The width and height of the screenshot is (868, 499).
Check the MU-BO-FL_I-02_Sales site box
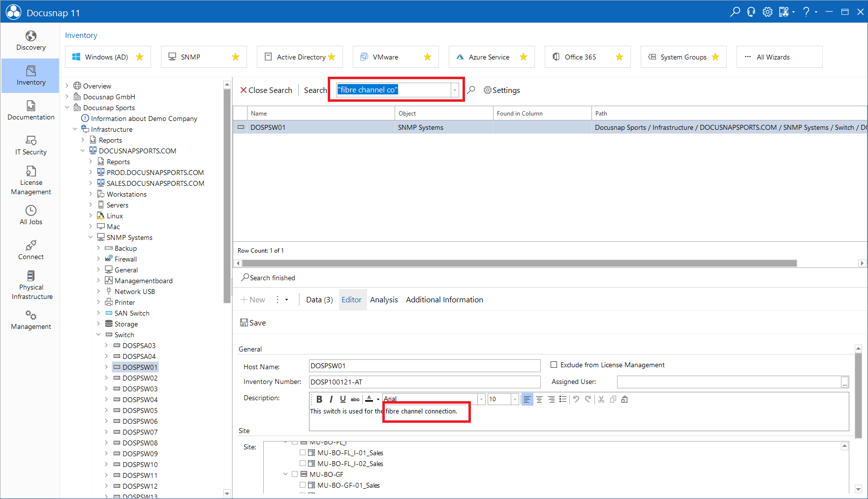[303, 463]
